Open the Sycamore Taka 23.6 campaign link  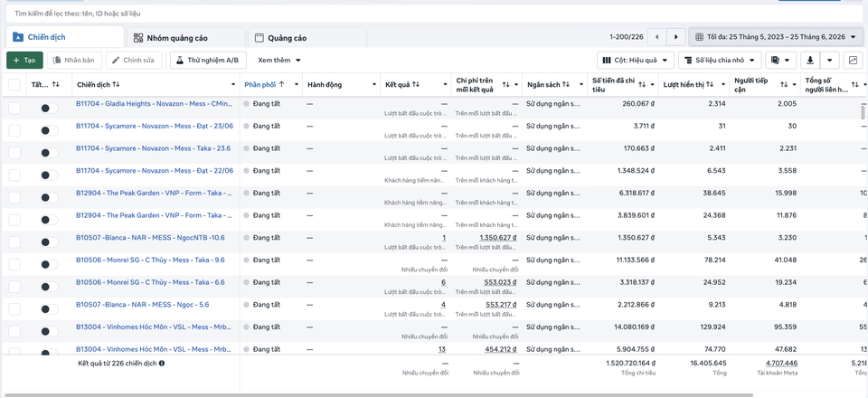153,148
